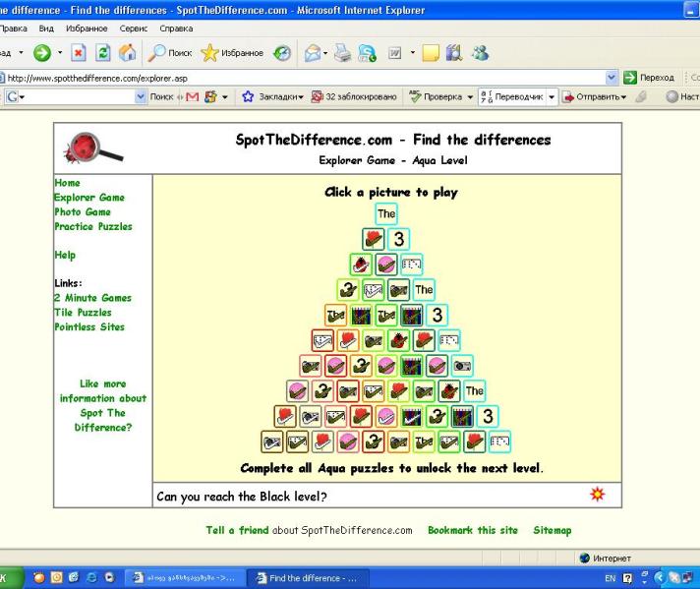The image size is (700, 589).
Task: Click the Отправить send button
Action: coord(594,96)
